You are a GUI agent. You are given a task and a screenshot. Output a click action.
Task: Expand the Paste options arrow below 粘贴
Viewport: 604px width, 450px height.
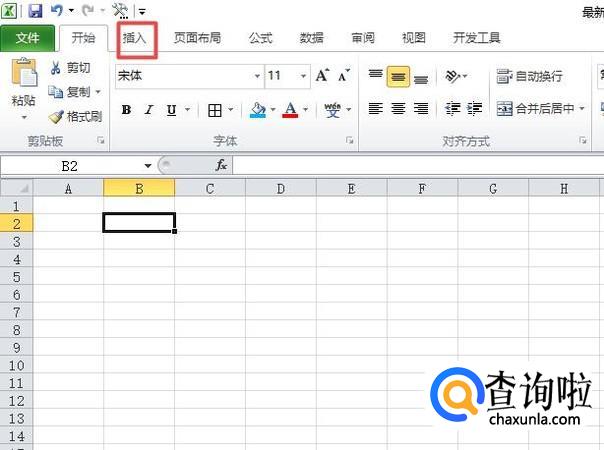coord(24,117)
